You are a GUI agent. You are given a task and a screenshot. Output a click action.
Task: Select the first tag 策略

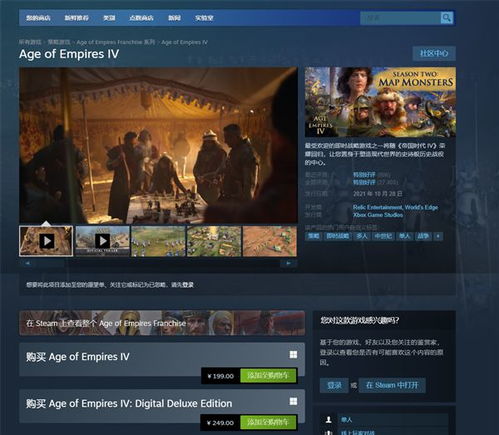tap(313, 236)
